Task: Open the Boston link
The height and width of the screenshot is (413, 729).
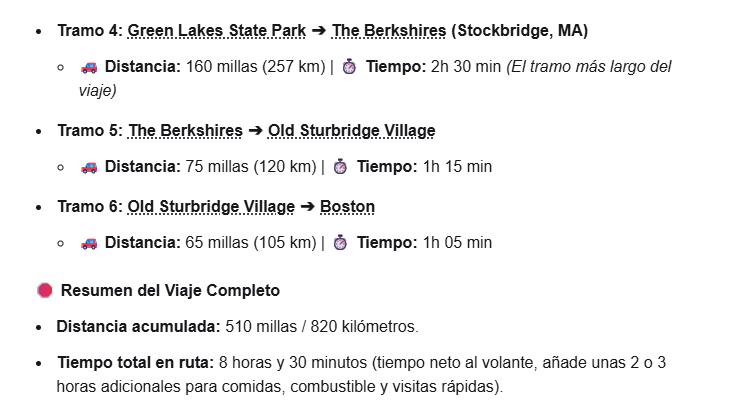Action: 347,207
